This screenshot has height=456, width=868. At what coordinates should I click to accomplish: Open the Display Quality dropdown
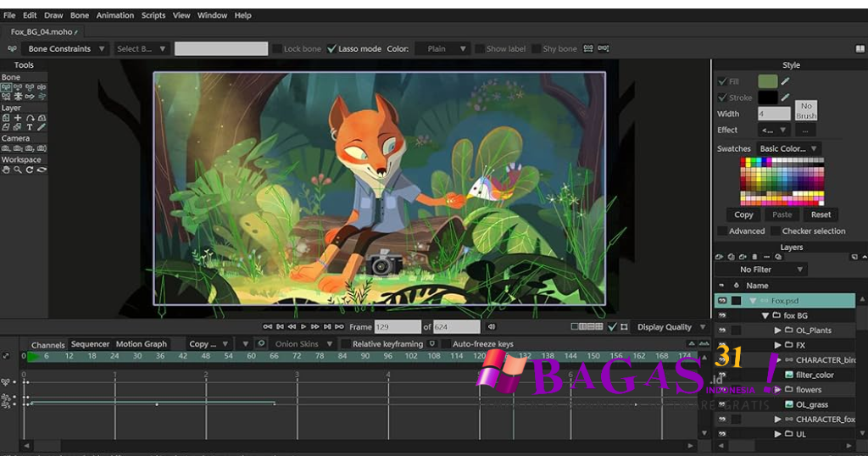[x=671, y=327]
